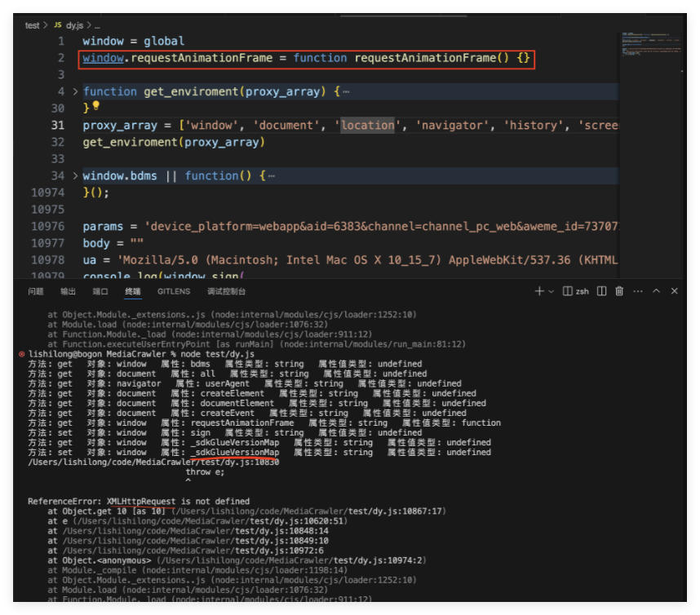Click terminal log row with 属性: sign
Viewport: 700px width, 615px height.
tap(225, 432)
